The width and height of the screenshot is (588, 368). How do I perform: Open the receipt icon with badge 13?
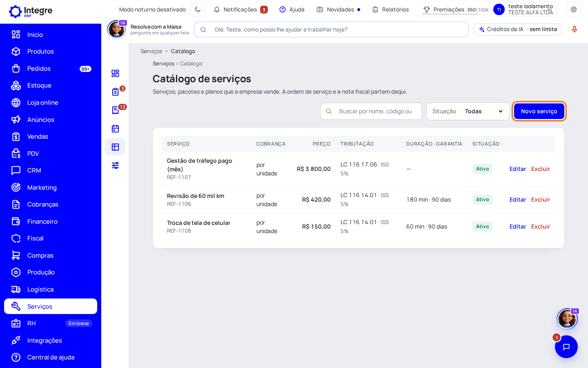[115, 110]
